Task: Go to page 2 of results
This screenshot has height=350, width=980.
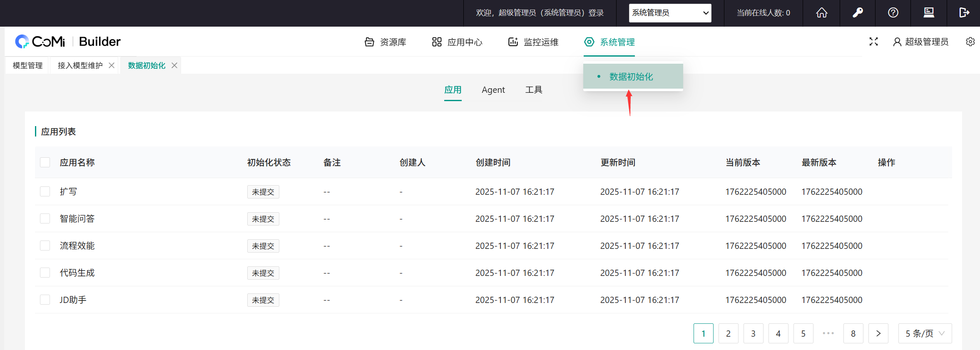Action: click(728, 333)
